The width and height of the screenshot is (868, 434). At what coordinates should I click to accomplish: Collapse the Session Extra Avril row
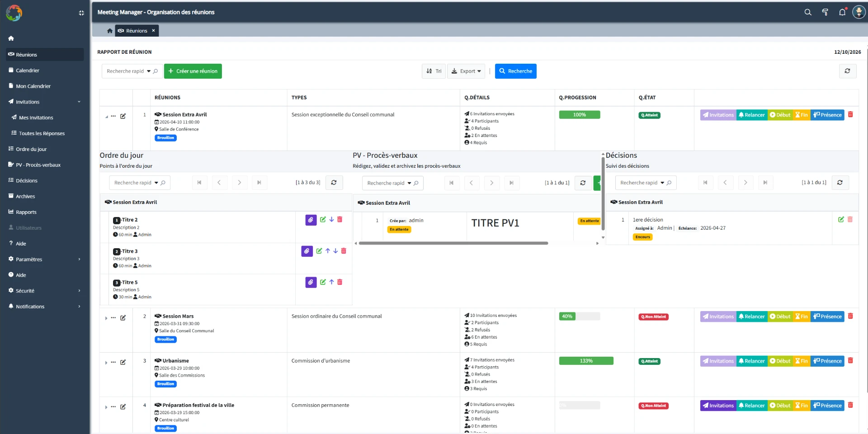[107, 117]
